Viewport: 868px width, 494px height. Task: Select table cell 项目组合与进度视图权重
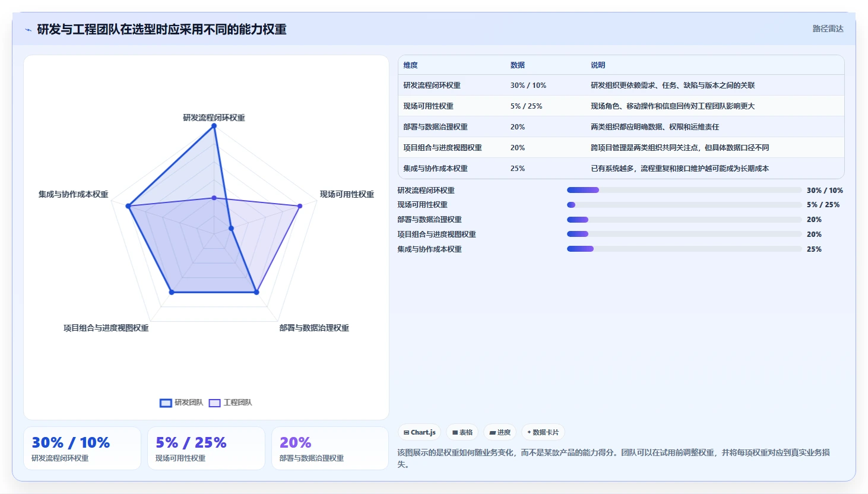[443, 148]
